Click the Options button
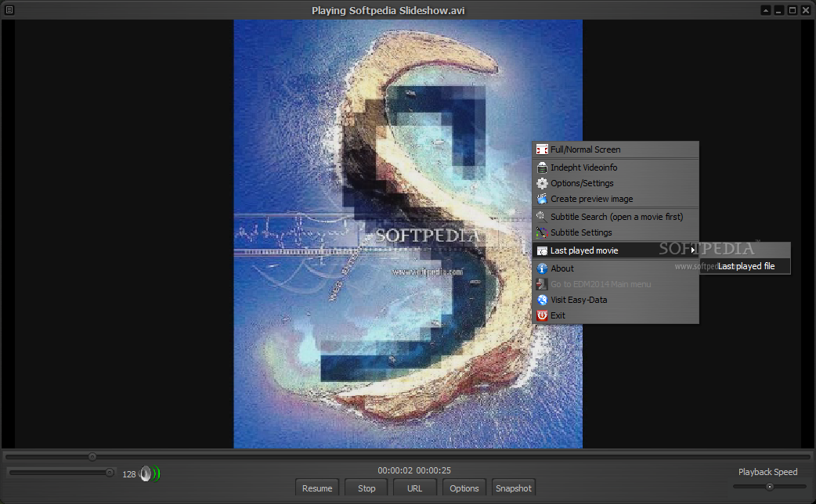 pos(464,488)
